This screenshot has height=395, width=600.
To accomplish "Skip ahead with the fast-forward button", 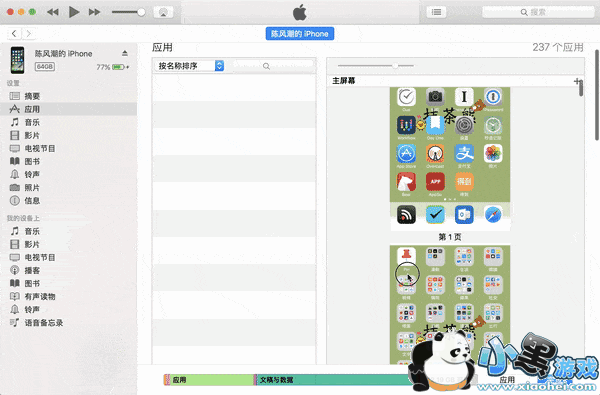I will (95, 12).
